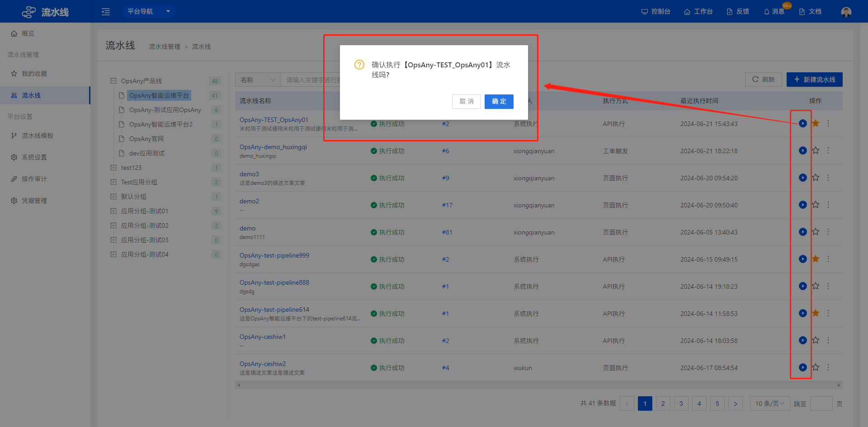868x427 pixels.
Task: Open the user avatar menu
Action: pyautogui.click(x=846, y=12)
